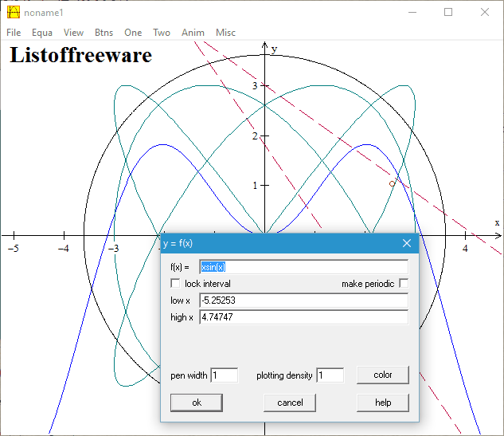Open the Btns menu

(x=104, y=33)
